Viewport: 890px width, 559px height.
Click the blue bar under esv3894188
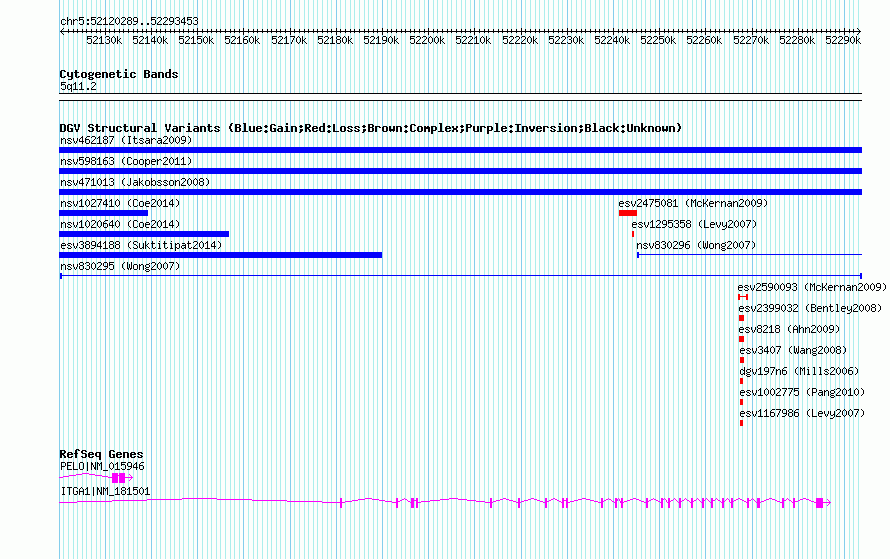click(x=221, y=255)
